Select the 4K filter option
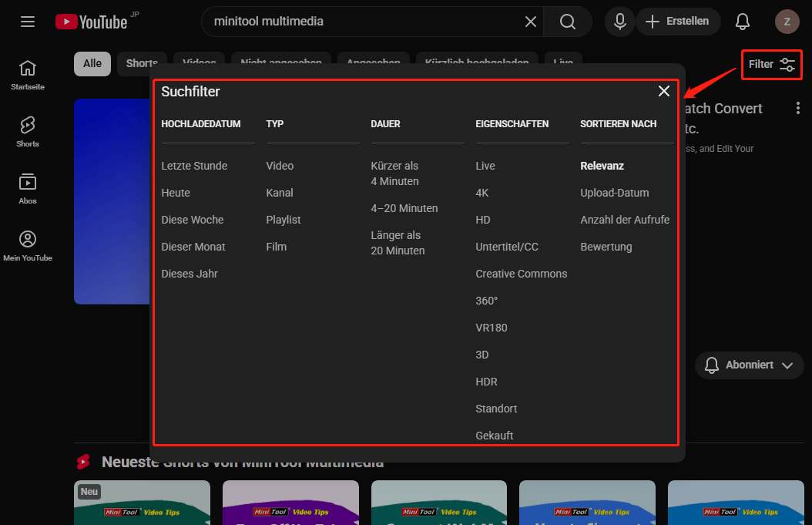The image size is (812, 525). click(482, 193)
